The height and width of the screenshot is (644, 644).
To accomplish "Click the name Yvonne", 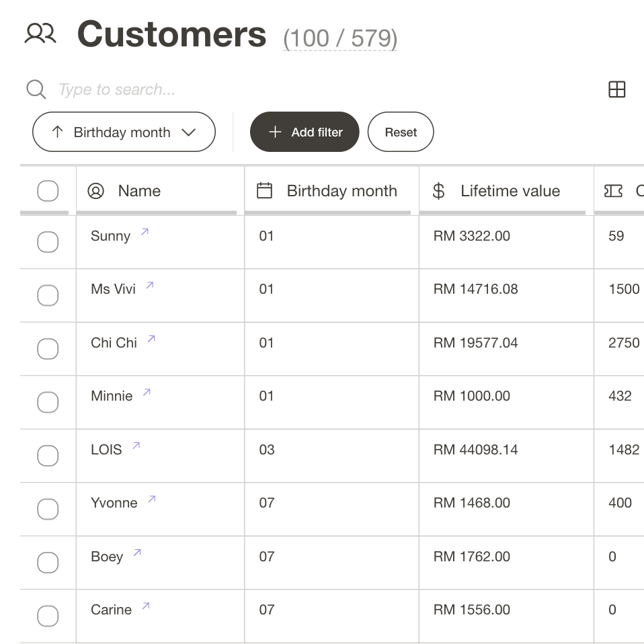I will 114,503.
